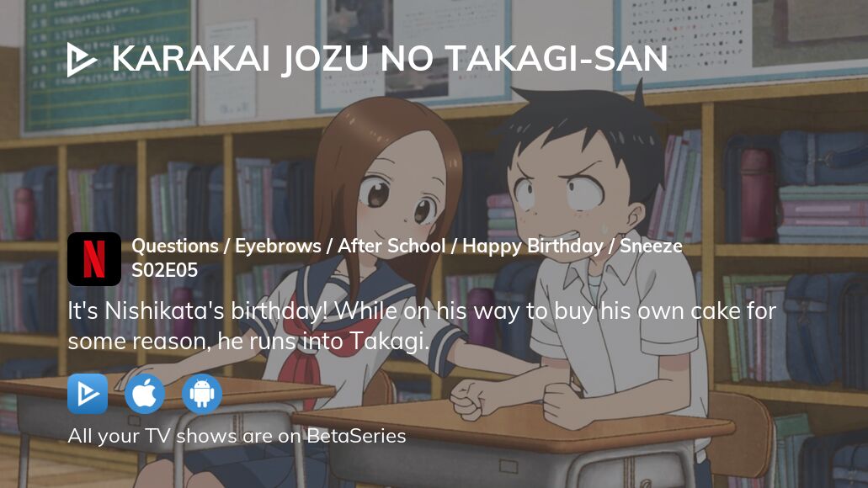Click the photo poster above Takagi's head

pyautogui.click(x=413, y=50)
